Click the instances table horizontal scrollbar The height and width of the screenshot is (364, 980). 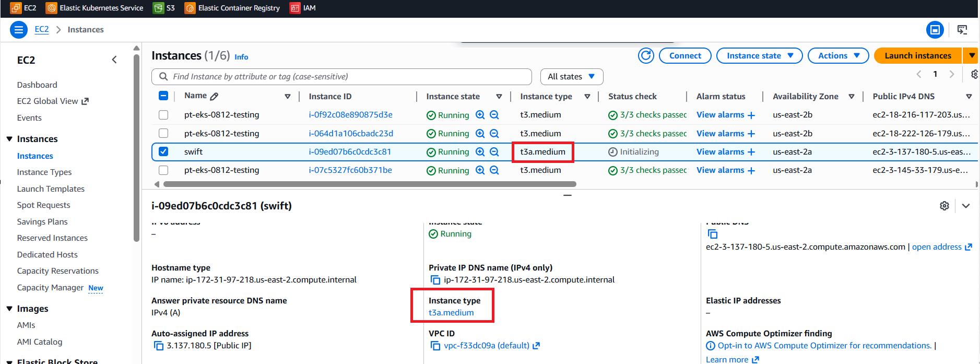[370, 184]
